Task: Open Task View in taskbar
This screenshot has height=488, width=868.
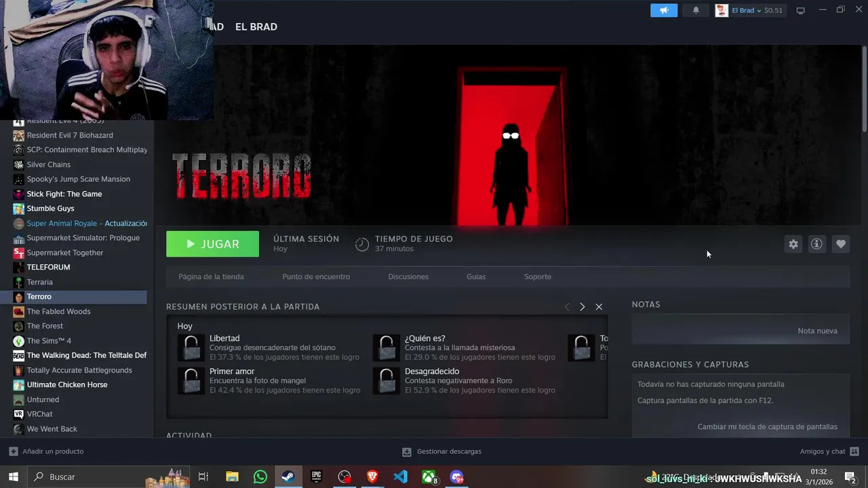Action: [x=203, y=477]
